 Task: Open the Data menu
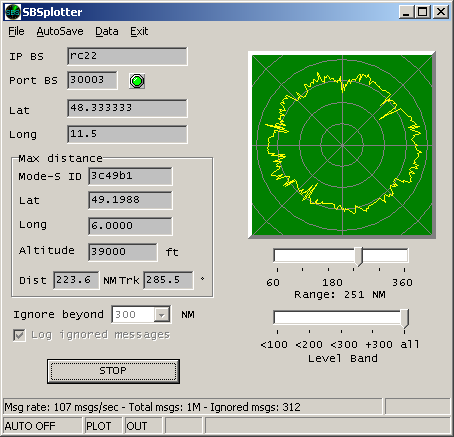coord(107,31)
